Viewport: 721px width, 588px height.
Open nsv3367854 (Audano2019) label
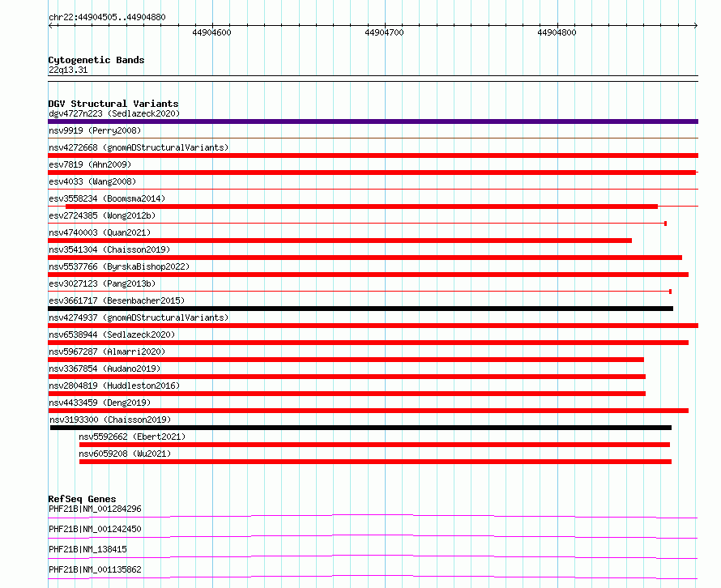(x=105, y=369)
